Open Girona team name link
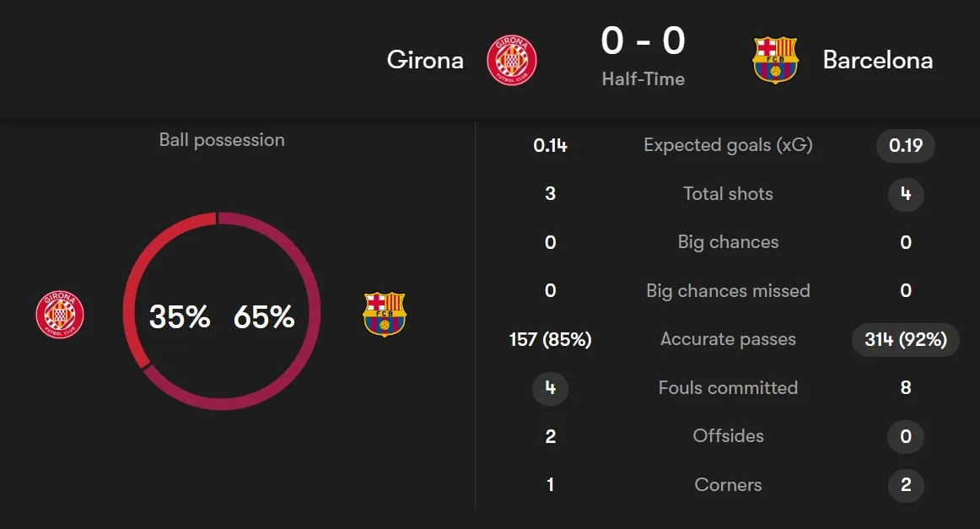The image size is (980, 529). [425, 60]
